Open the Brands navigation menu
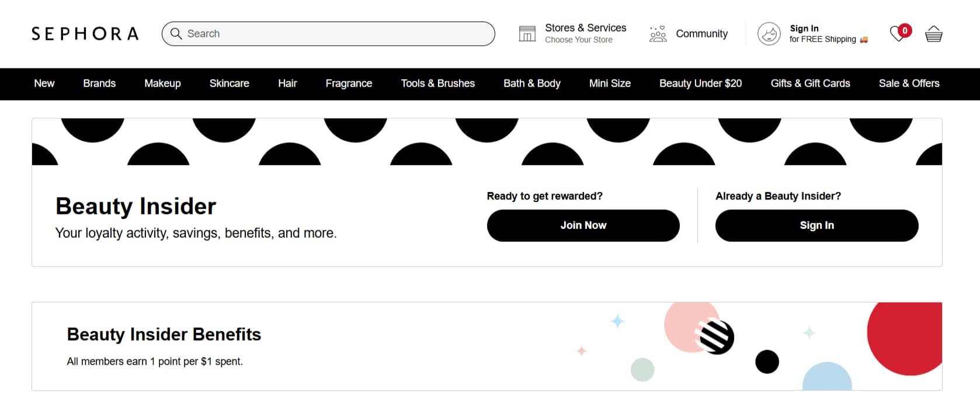980x406 pixels. pos(99,84)
